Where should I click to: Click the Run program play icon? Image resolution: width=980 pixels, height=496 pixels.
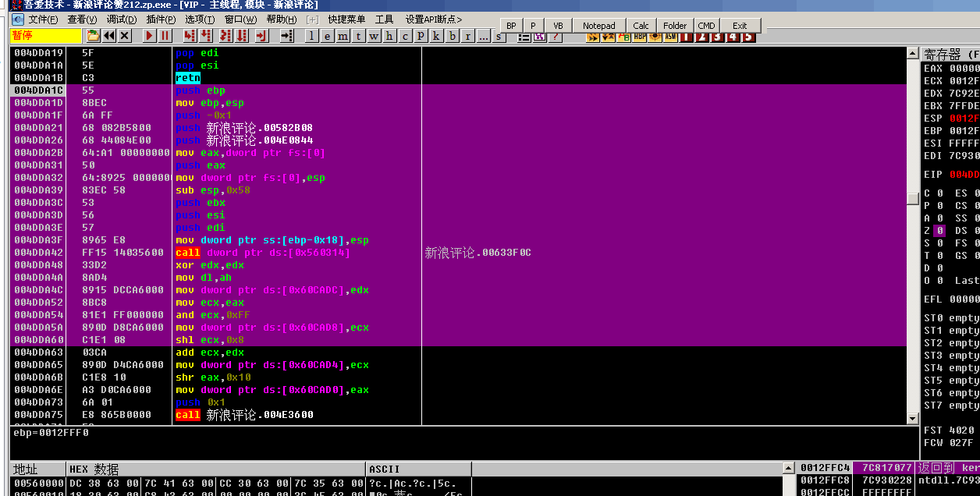[149, 36]
